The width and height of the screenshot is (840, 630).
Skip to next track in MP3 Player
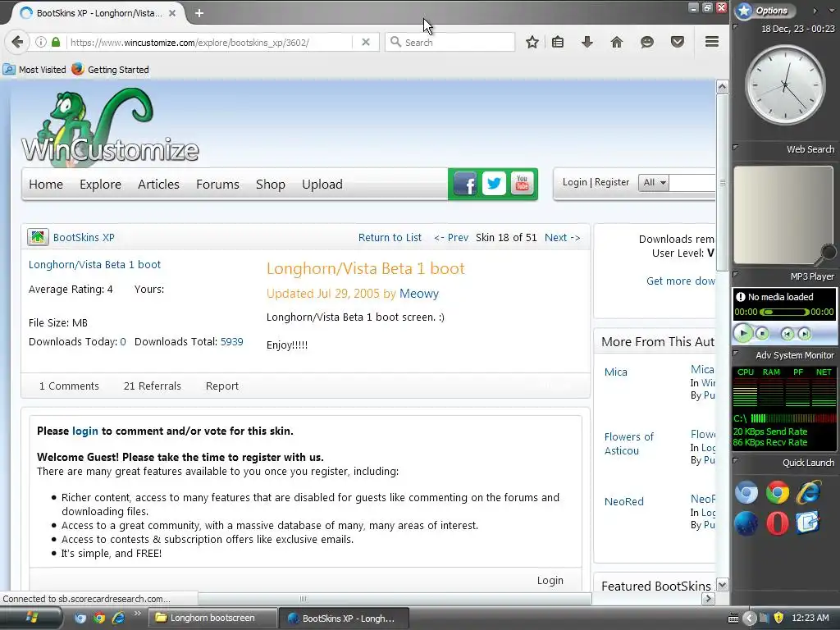[804, 334]
